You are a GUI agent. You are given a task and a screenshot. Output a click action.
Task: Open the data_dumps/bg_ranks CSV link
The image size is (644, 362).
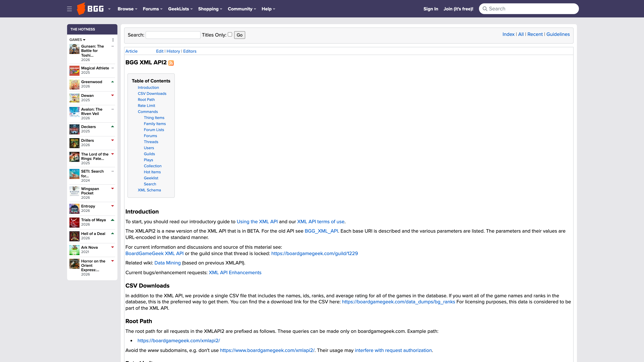398,302
